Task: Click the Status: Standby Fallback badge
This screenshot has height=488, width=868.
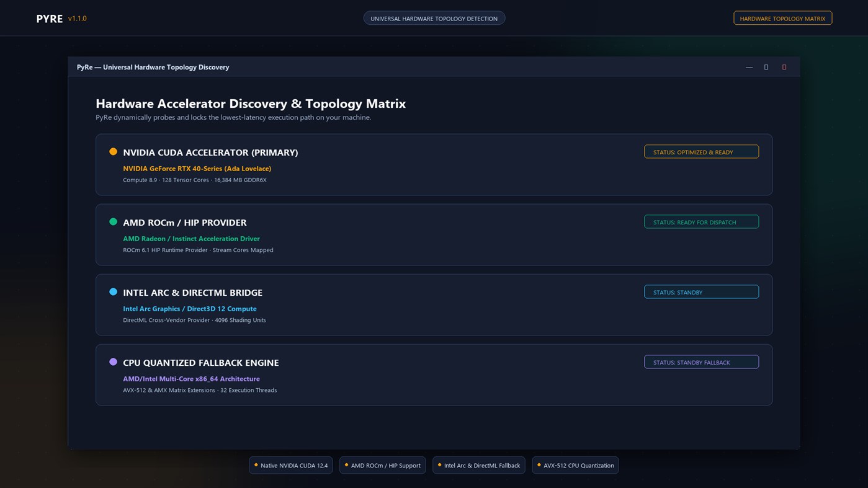Action: 701,362
